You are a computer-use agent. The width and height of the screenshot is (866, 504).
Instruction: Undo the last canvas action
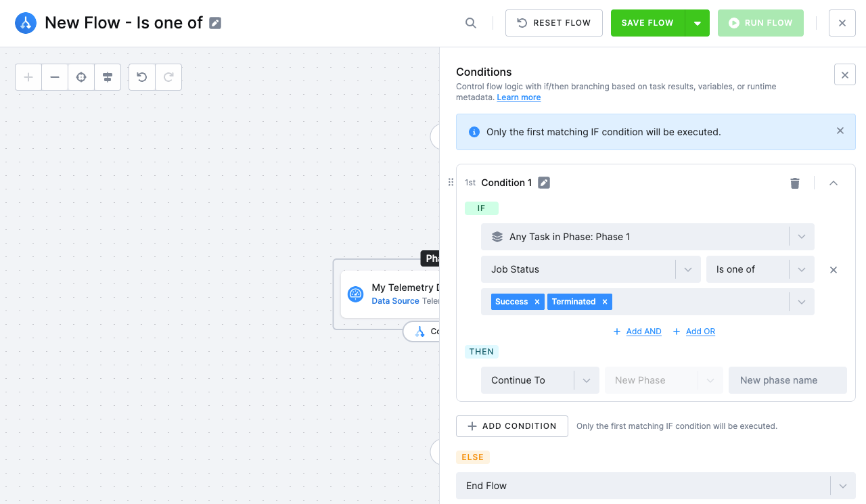pyautogui.click(x=142, y=77)
